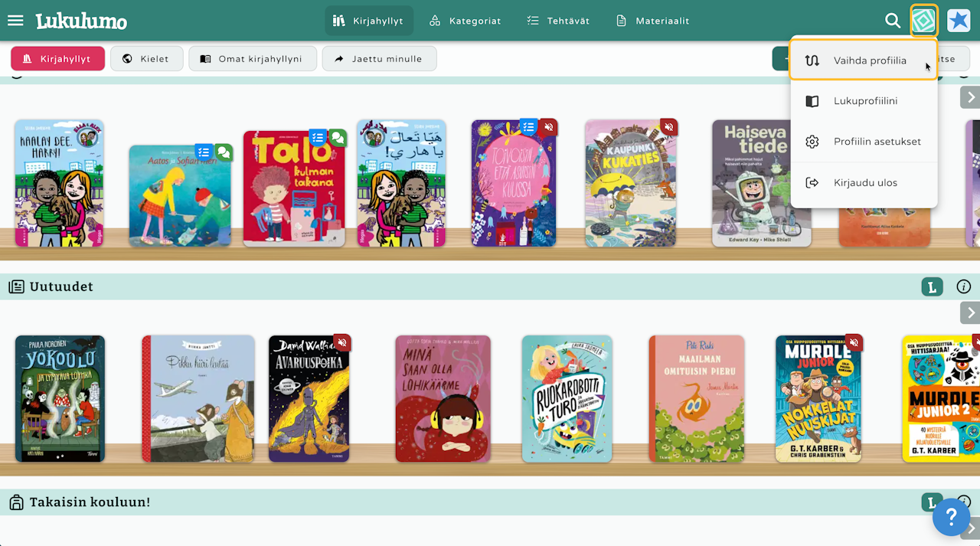Click the search magnifier icon

[x=893, y=21]
